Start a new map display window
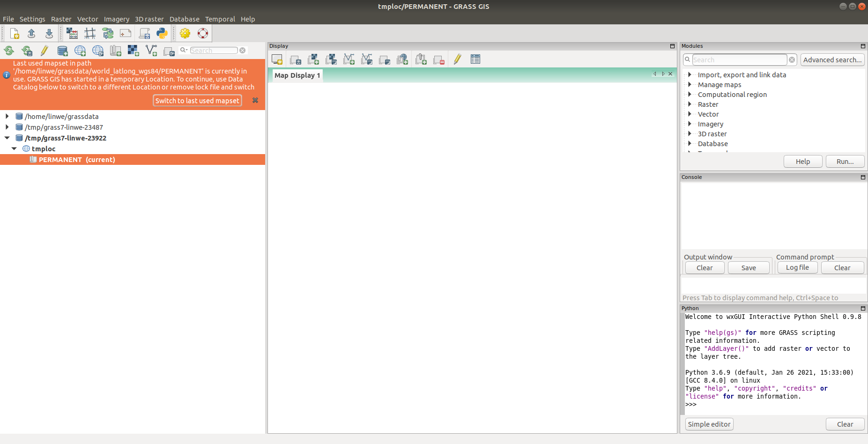Viewport: 868px width, 444px height. (x=277, y=59)
